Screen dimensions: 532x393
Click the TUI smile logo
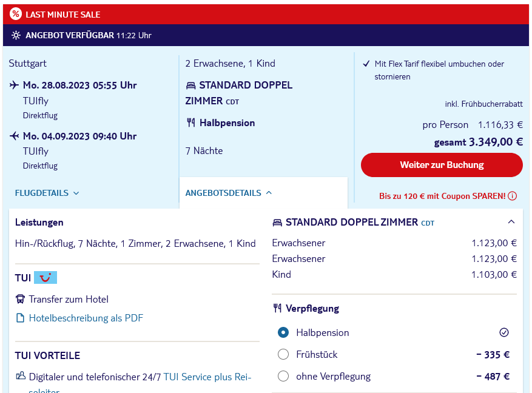click(45, 278)
